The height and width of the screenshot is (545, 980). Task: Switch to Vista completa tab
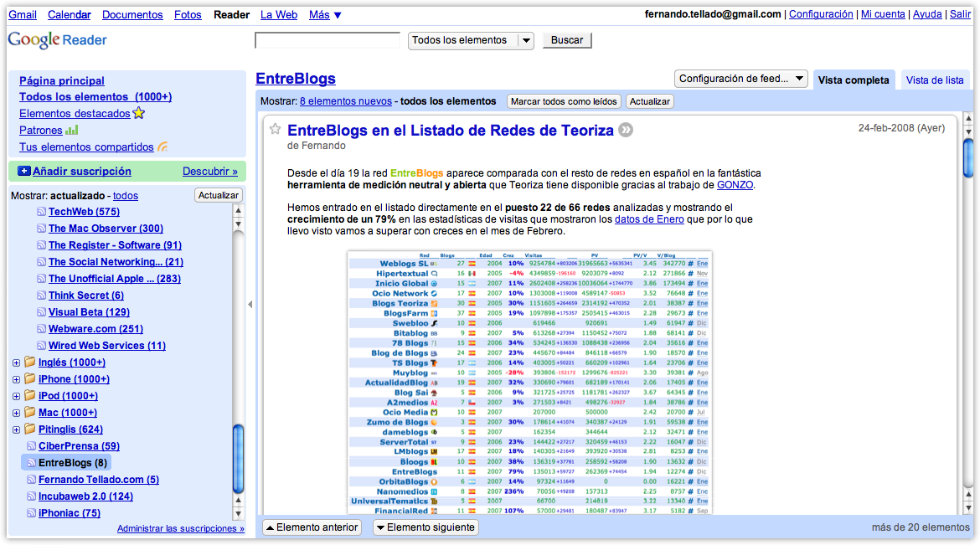click(854, 80)
